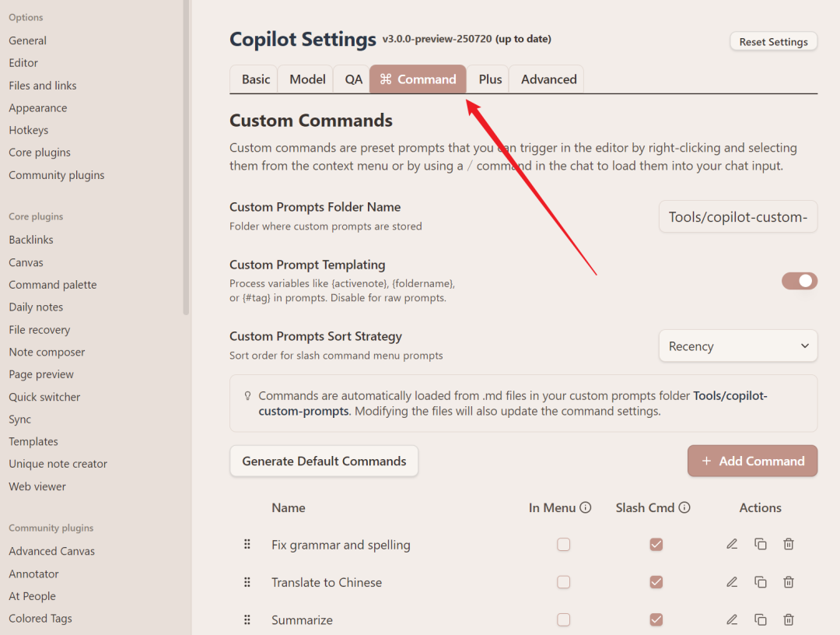
Task: Open Web viewer settings
Action: coord(37,486)
